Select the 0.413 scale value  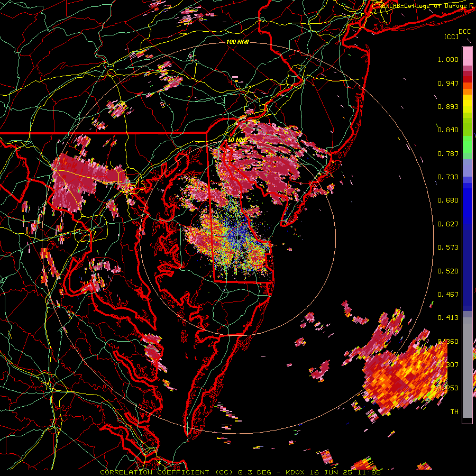pyautogui.click(x=448, y=318)
